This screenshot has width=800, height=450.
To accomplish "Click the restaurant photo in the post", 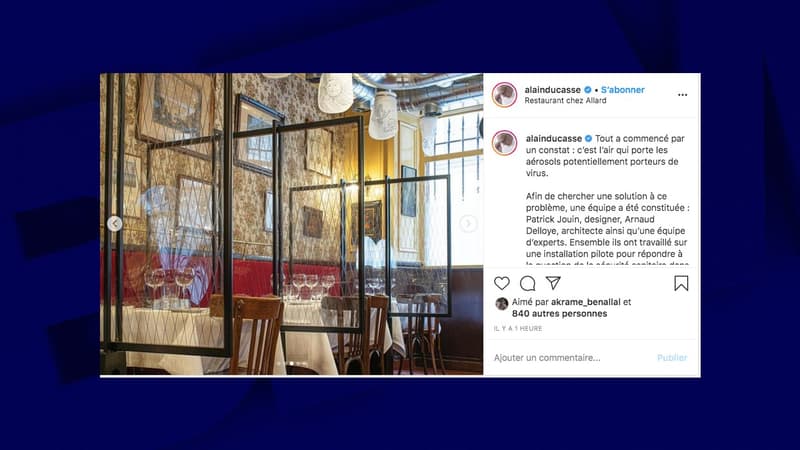I will [x=291, y=224].
